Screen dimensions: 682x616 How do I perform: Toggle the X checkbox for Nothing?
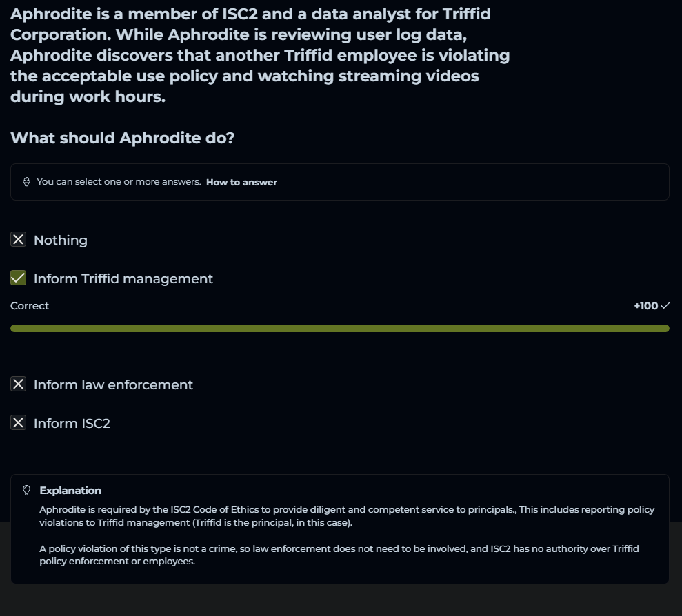(x=18, y=240)
